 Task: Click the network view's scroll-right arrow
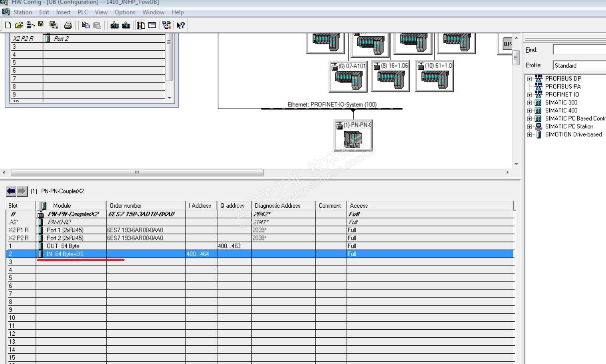click(507, 173)
